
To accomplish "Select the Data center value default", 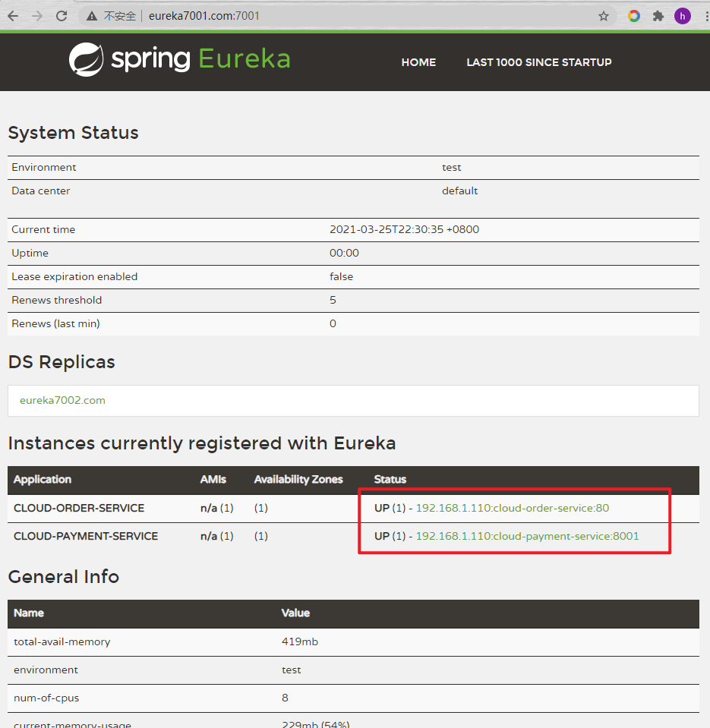I will tap(459, 191).
